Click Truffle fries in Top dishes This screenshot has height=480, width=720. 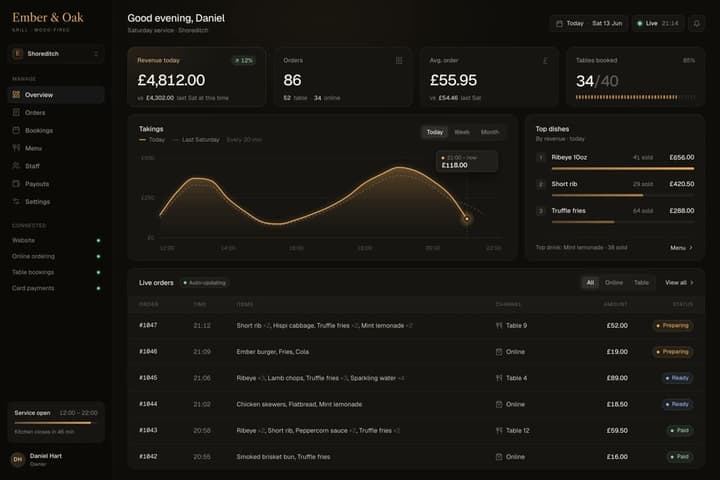568,211
